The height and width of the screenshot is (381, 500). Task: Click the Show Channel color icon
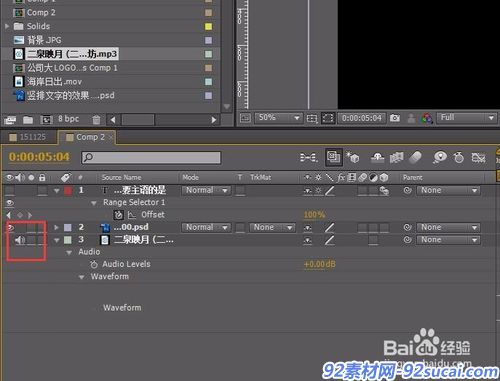point(427,118)
